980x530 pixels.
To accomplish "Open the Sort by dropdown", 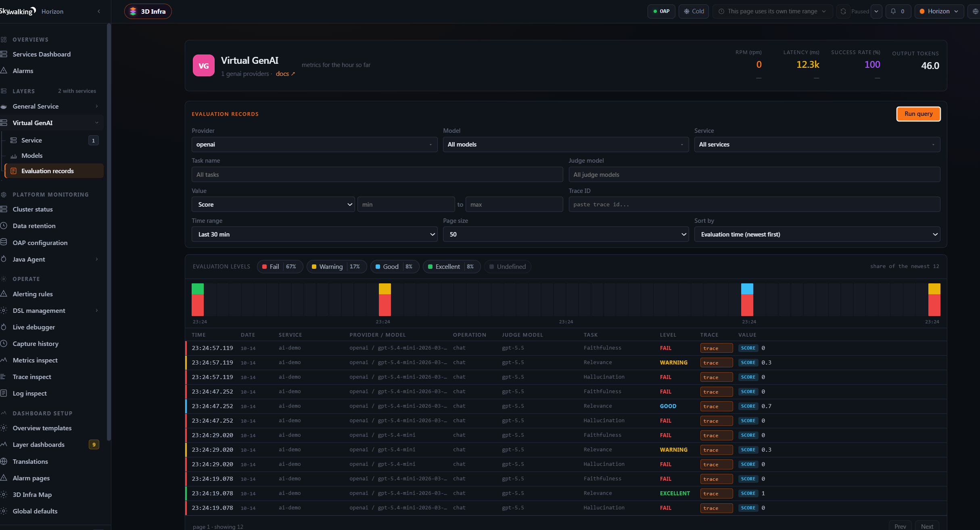I will (817, 234).
